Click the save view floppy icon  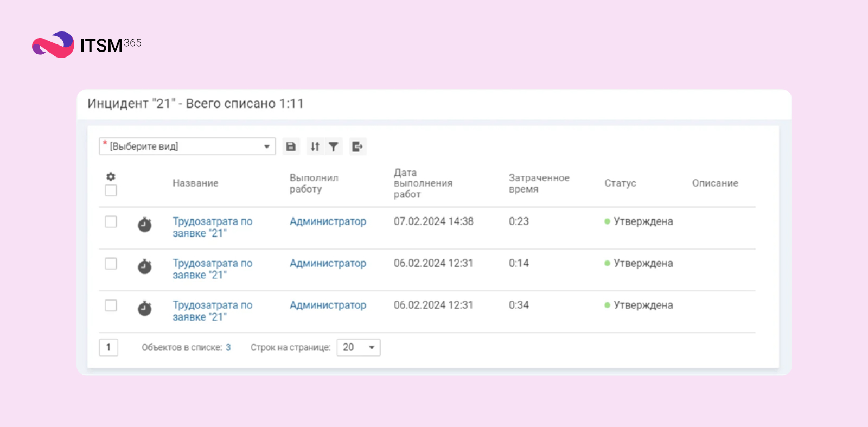tap(291, 146)
